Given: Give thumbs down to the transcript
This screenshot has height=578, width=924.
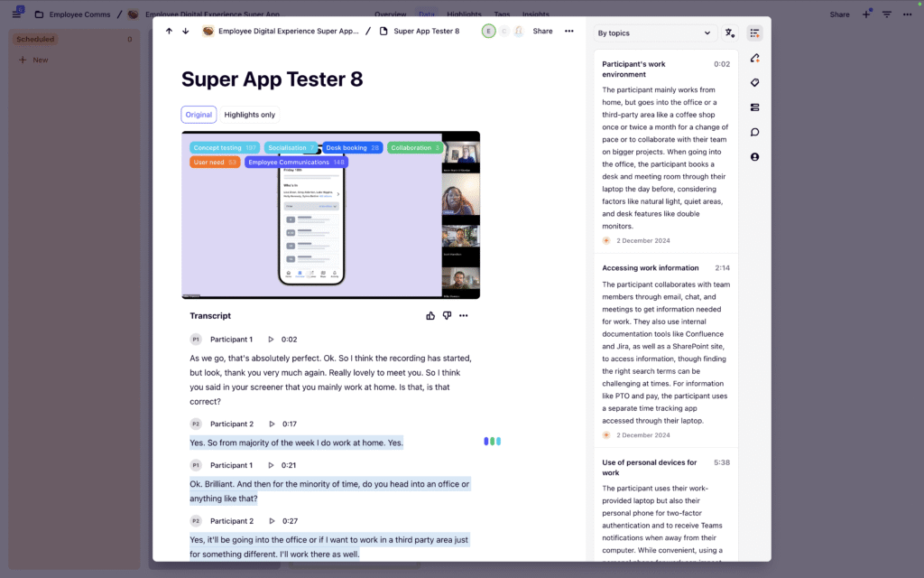Looking at the screenshot, I should coord(447,316).
